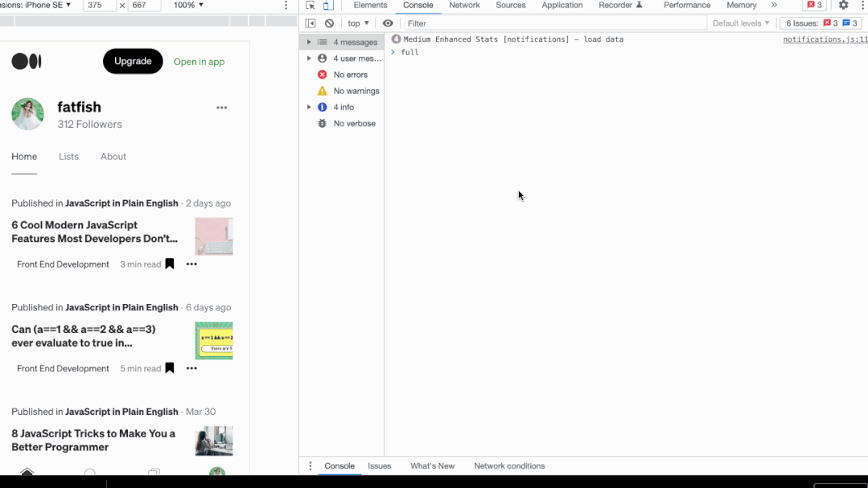The image size is (868, 488).
Task: Open the 100% zoom dropdown
Action: 188,5
